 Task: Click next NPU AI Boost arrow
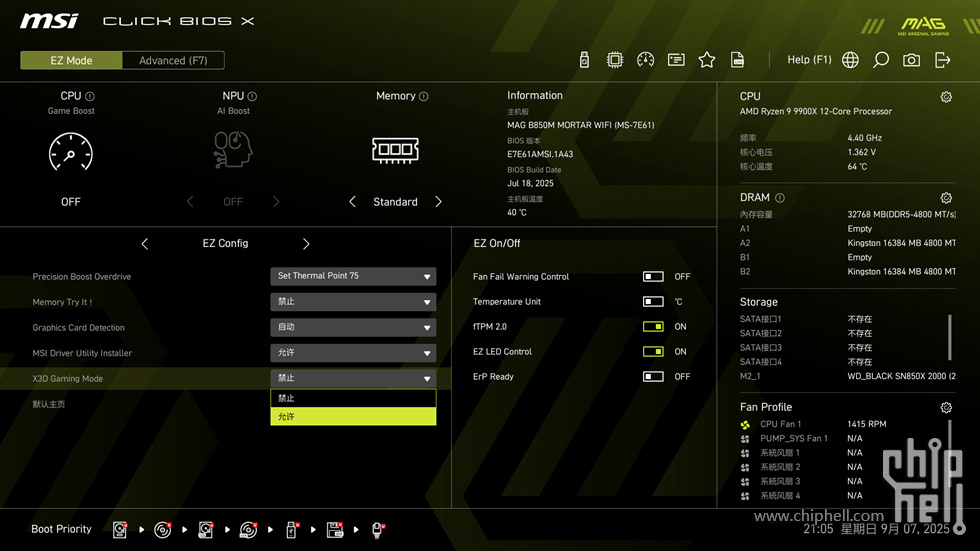tap(276, 202)
